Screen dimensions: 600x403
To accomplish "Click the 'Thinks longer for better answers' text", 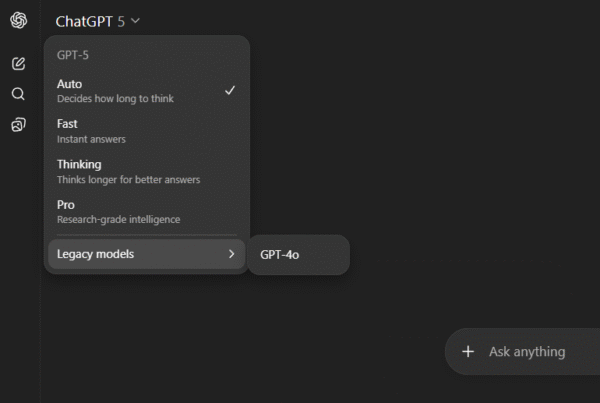I will tap(128, 180).
